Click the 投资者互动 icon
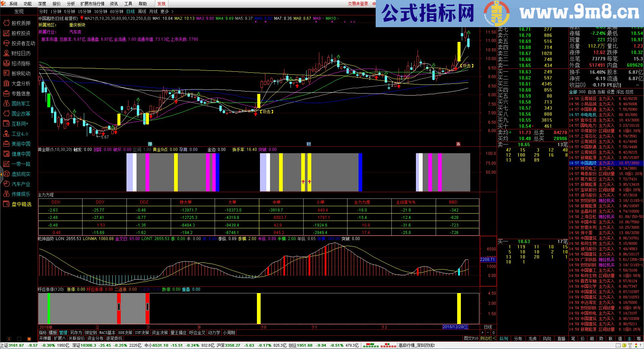 (6, 43)
